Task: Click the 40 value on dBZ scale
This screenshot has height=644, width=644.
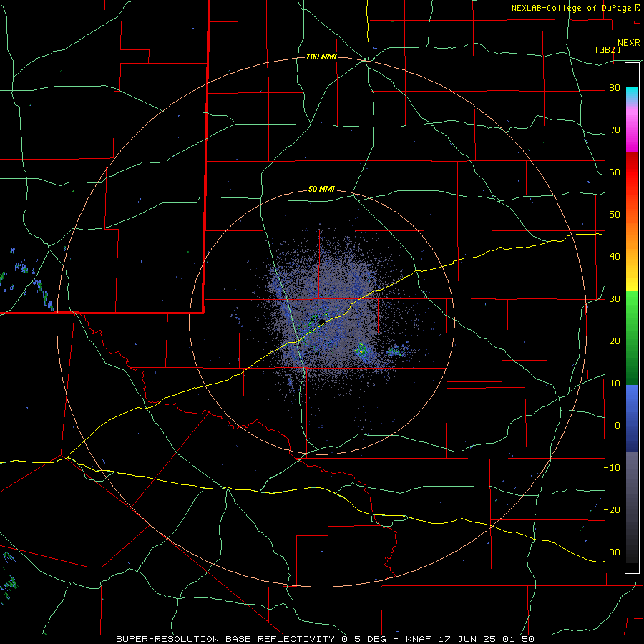Action: click(x=615, y=257)
